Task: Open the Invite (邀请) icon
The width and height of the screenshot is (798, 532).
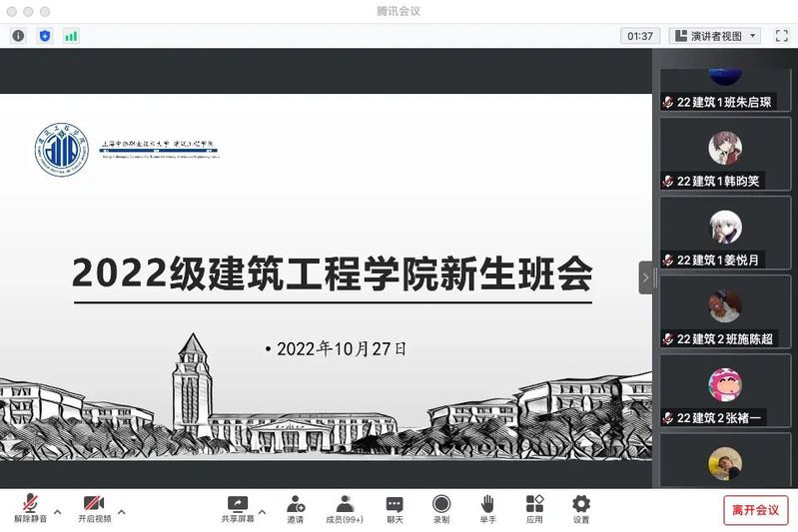Action: (x=296, y=508)
